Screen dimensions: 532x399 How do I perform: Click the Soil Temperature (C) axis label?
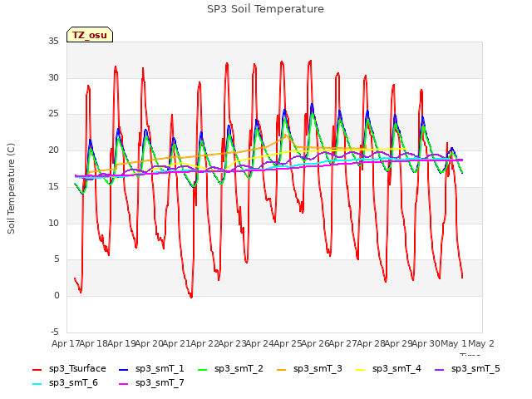click(11, 189)
